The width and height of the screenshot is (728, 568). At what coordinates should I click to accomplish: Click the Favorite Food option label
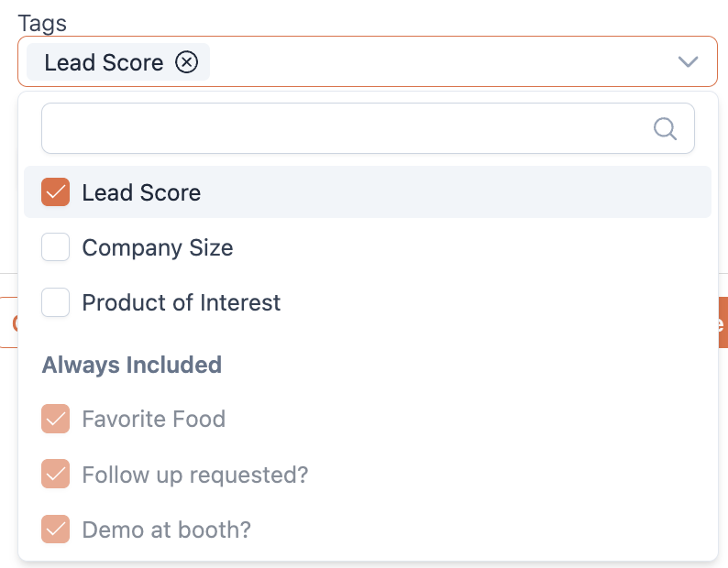153,420
